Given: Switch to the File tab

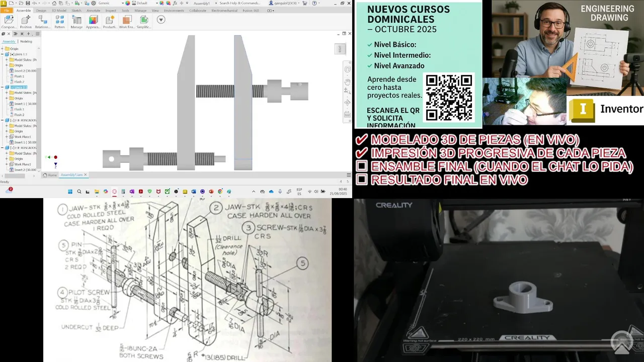Looking at the screenshot, I should point(7,11).
